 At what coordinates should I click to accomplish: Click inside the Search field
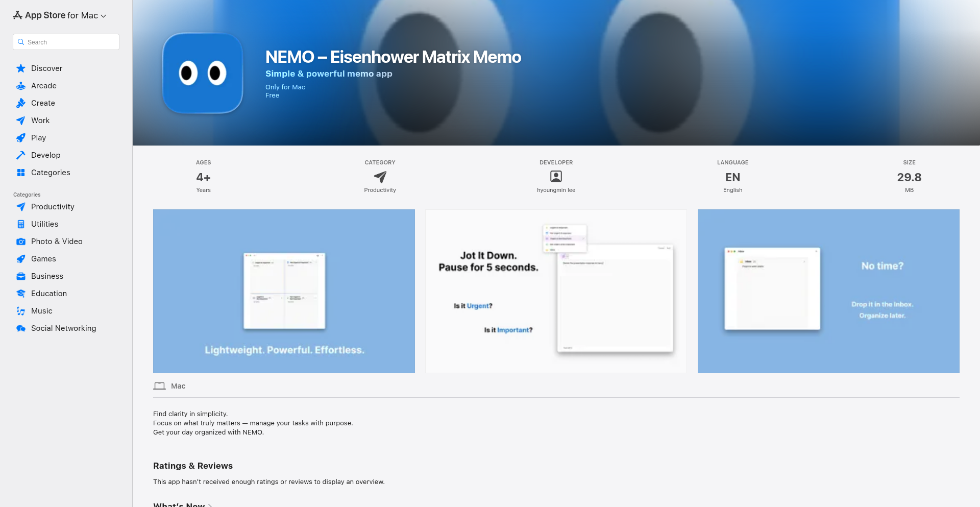(65, 42)
